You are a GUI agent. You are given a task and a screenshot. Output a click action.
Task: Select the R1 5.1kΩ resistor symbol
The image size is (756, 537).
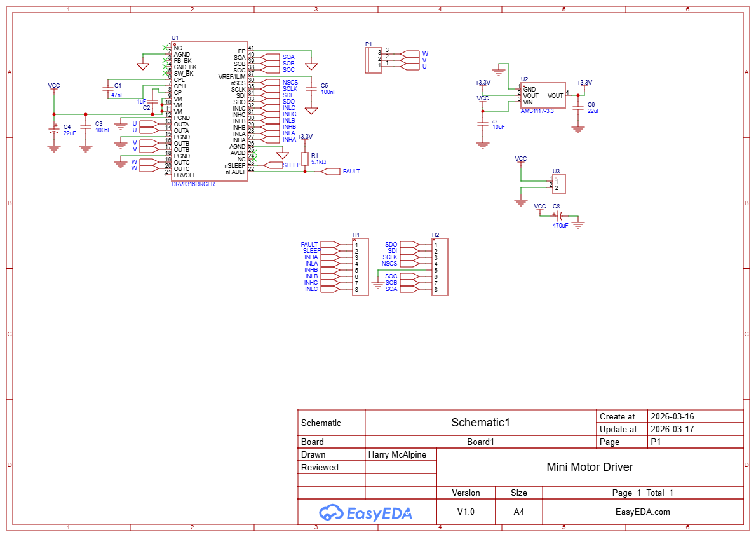(x=305, y=158)
